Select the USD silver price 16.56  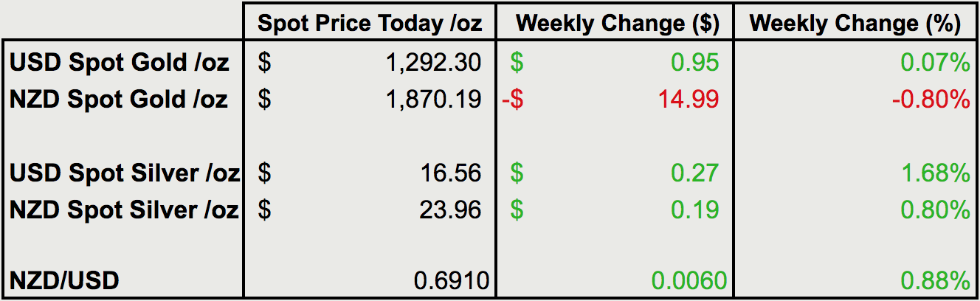click(x=451, y=173)
